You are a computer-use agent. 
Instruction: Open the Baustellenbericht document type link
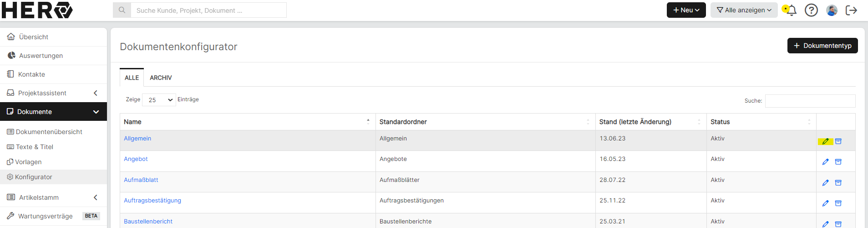[148, 222]
